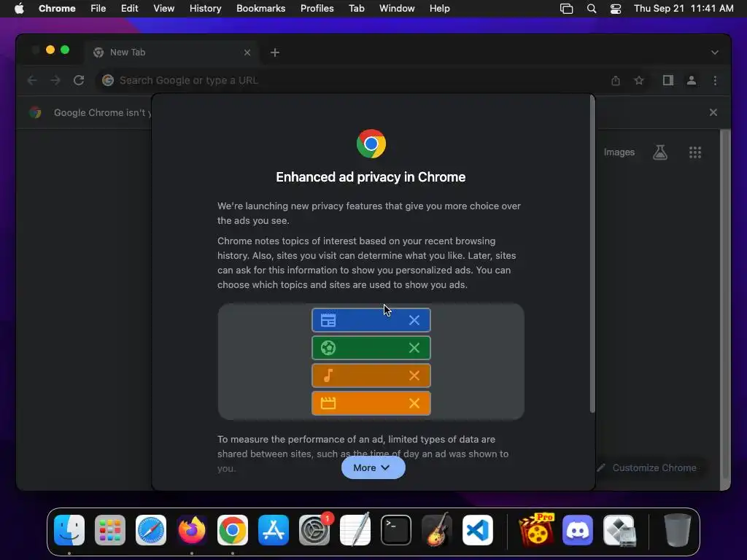The width and height of the screenshot is (747, 560).
Task: Open the File menu
Action: [98, 9]
